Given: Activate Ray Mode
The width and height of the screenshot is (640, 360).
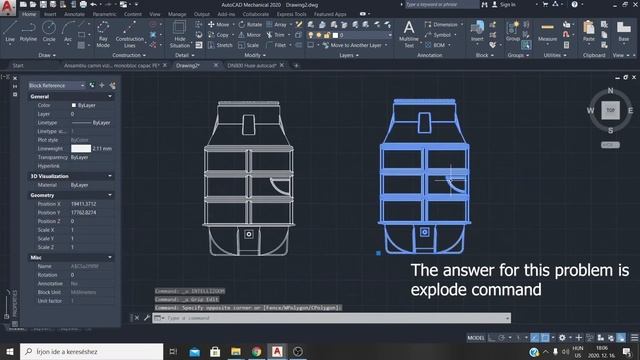Looking at the screenshot, I should tap(103, 34).
